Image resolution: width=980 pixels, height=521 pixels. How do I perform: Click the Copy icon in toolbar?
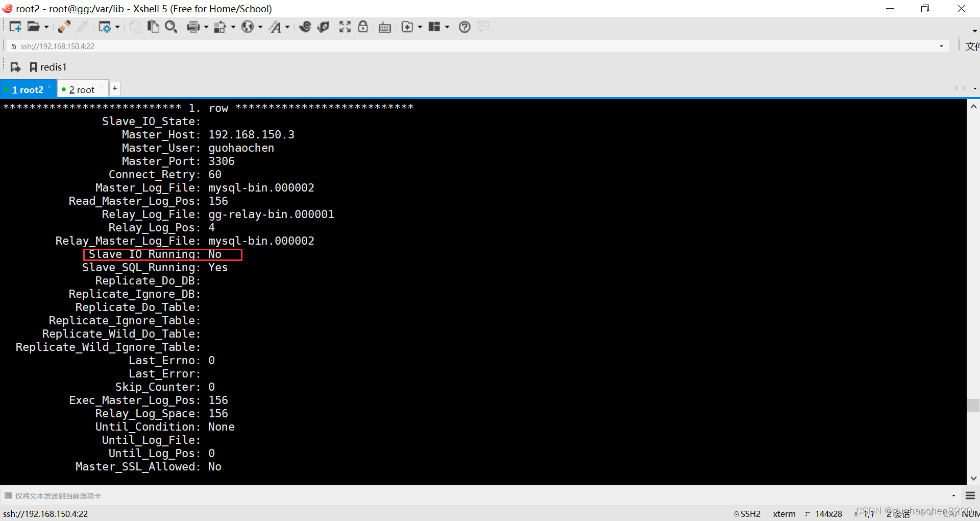(135, 27)
